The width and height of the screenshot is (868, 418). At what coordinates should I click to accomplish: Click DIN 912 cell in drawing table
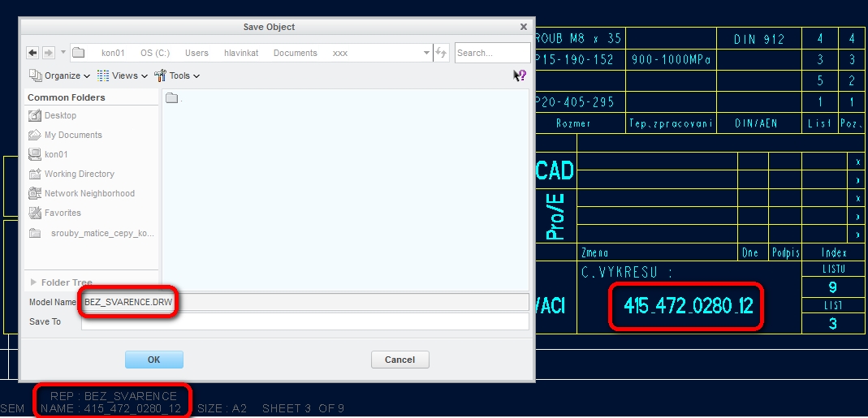(759, 39)
